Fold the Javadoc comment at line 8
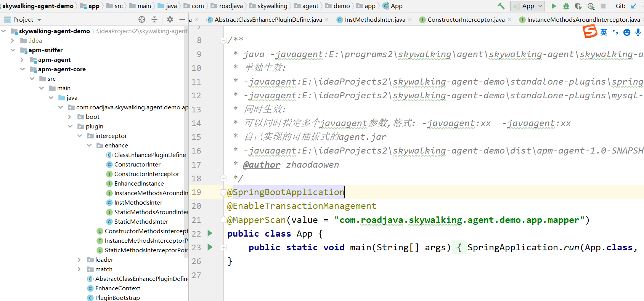The image size is (644, 301). [x=223, y=41]
